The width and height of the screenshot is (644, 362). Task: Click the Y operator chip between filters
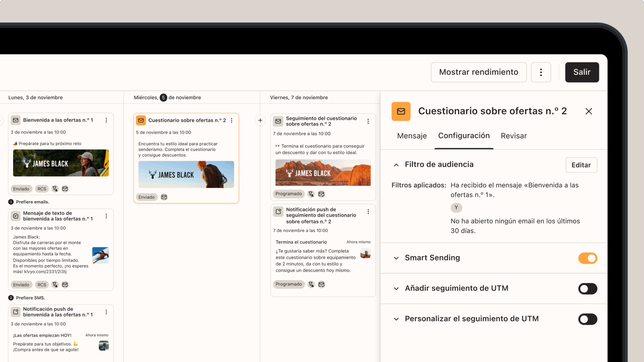(x=456, y=208)
